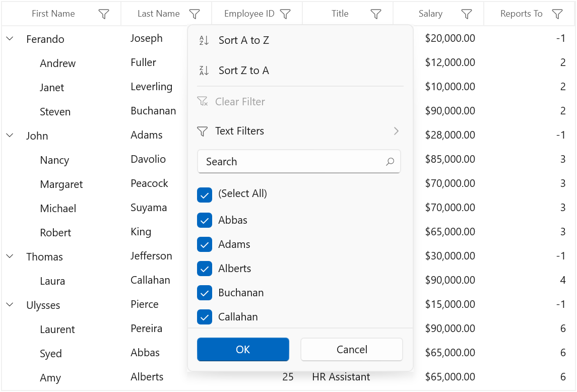Click the Reports To column header
The height and width of the screenshot is (392, 577).
pyautogui.click(x=522, y=14)
